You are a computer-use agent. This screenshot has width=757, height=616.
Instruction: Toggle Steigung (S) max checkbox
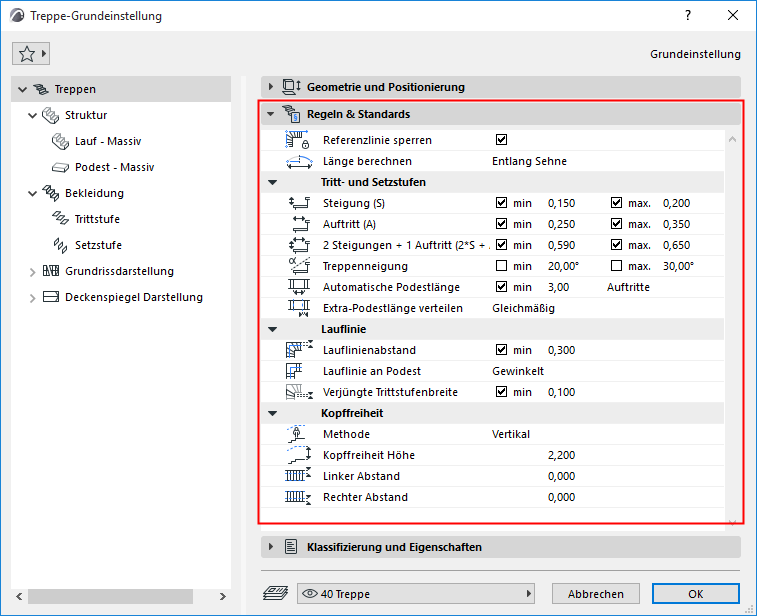617,203
